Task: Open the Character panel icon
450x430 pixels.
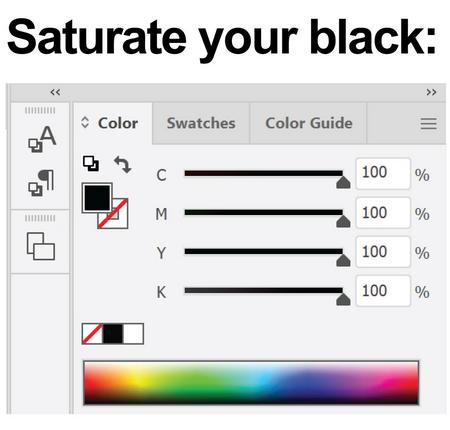Action: click(x=42, y=139)
